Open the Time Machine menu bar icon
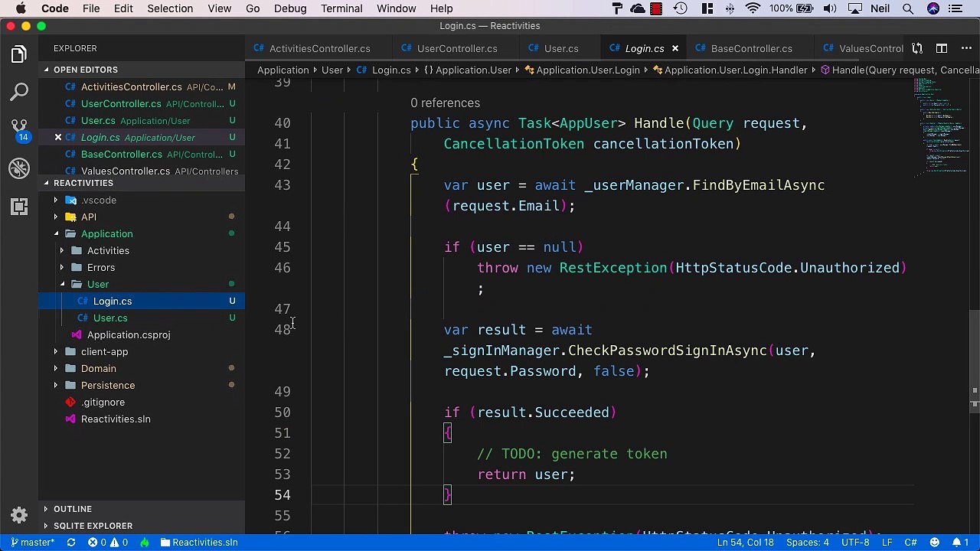The width and height of the screenshot is (980, 551). pos(680,8)
